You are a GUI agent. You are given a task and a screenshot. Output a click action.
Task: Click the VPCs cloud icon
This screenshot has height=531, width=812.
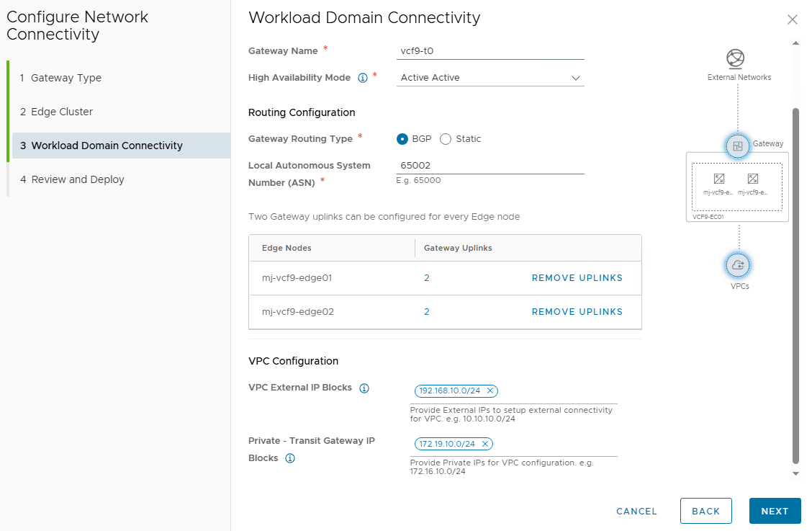point(739,265)
